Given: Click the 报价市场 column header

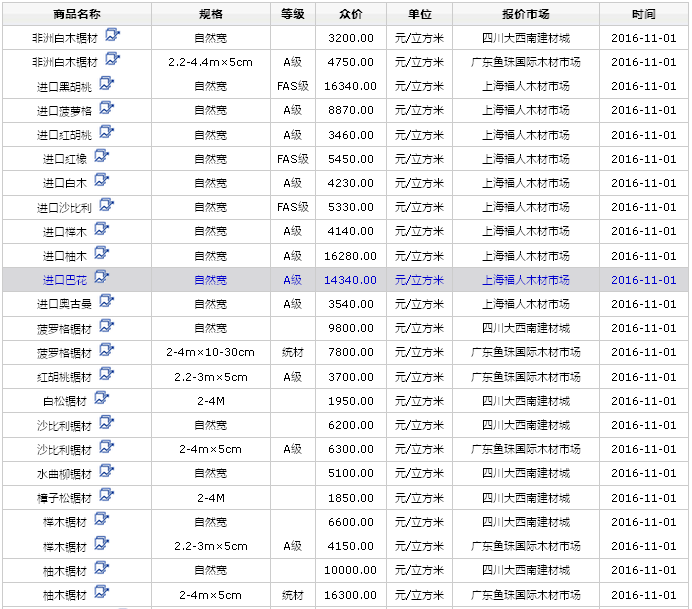Looking at the screenshot, I should 525,15.
